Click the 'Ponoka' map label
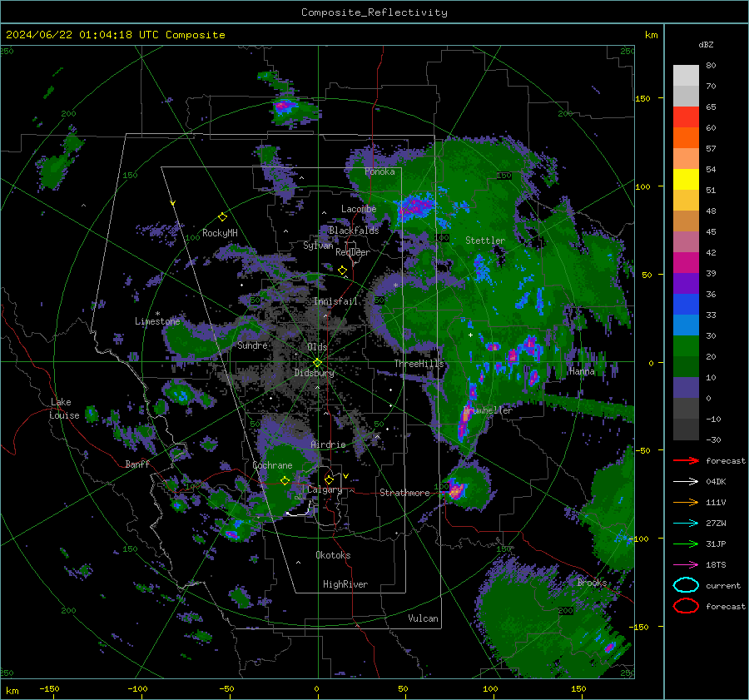This screenshot has height=700, width=749. tap(379, 171)
